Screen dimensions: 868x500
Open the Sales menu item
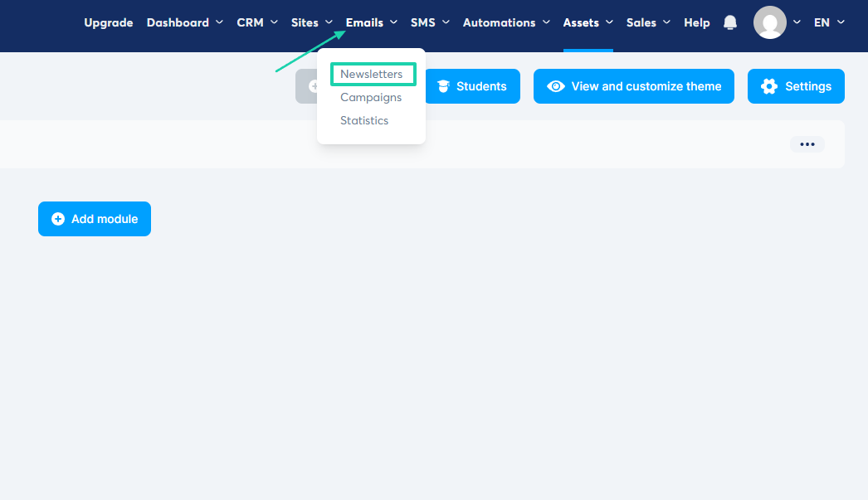(641, 22)
